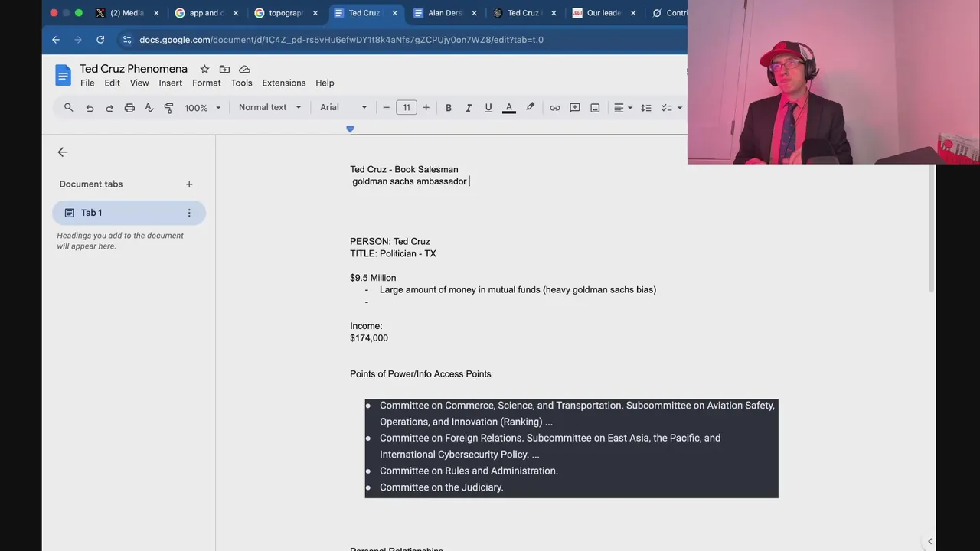Rename the Ted Cruz Phenomena title
This screenshot has height=551, width=980.
pos(134,69)
